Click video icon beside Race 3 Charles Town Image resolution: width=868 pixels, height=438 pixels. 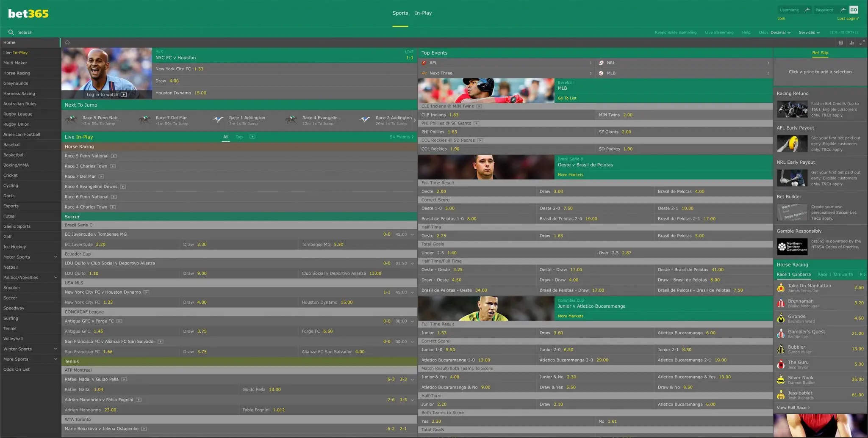click(x=113, y=166)
